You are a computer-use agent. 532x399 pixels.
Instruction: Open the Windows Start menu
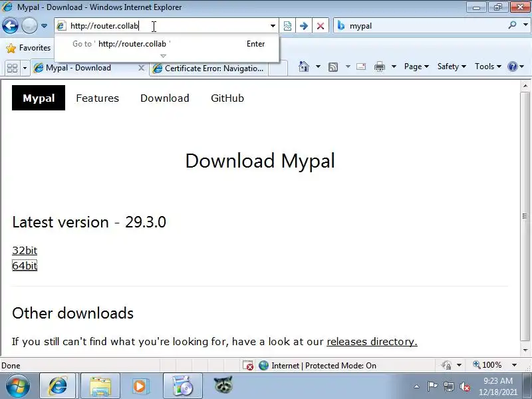tap(18, 386)
